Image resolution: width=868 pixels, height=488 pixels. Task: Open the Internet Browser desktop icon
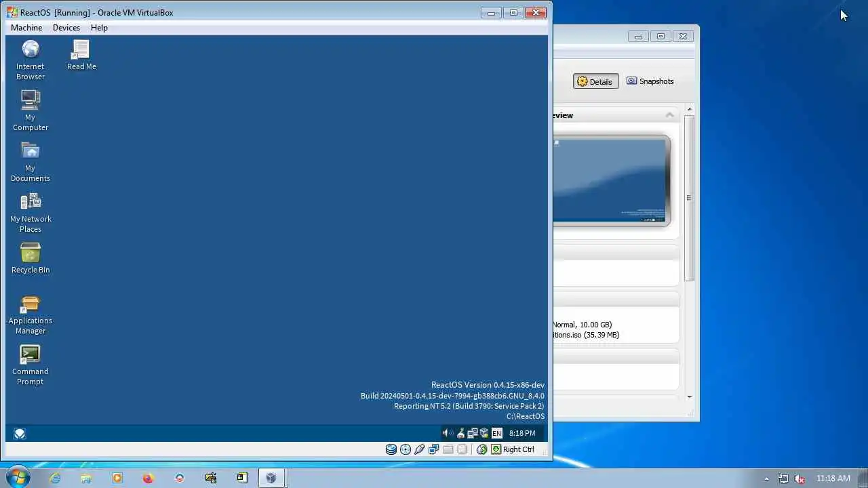tap(31, 60)
